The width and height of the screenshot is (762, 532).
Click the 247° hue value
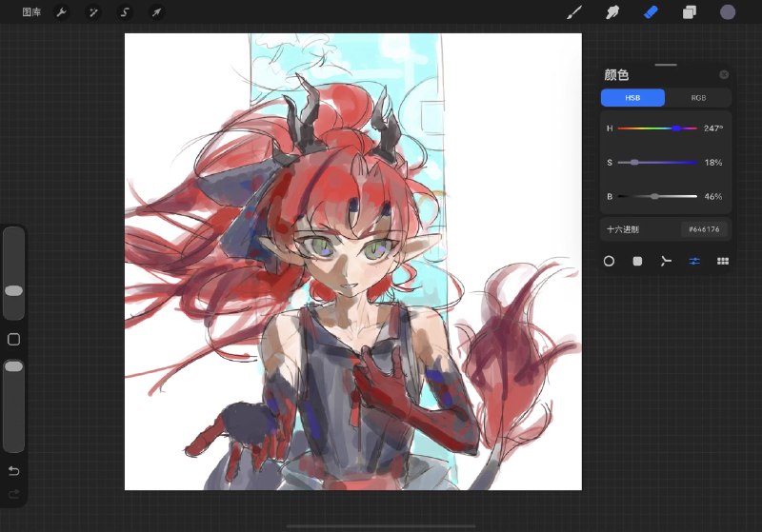[713, 128]
